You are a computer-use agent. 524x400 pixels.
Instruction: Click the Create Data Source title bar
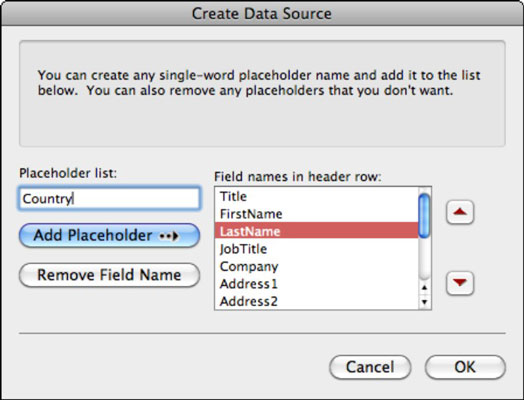pyautogui.click(x=262, y=13)
